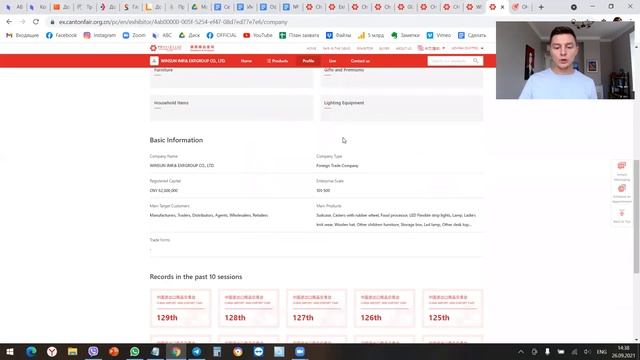Open Zoom app from taskbar
The image size is (640, 360).
pyautogui.click(x=300, y=351)
